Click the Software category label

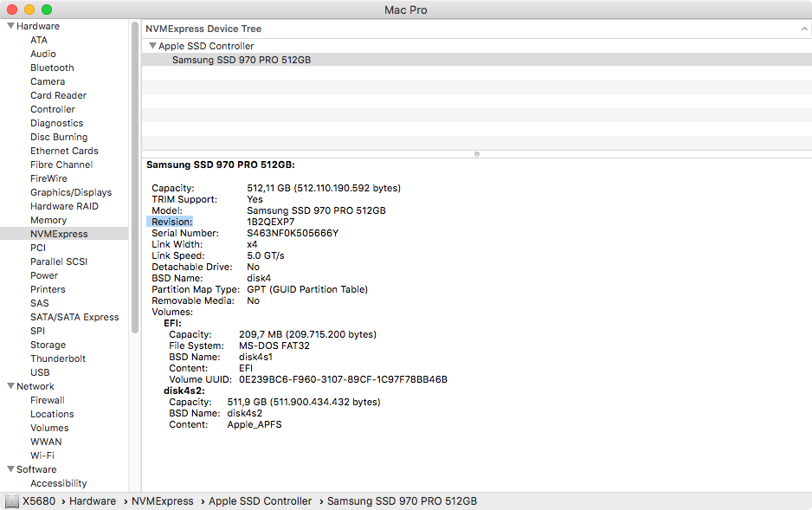point(36,469)
